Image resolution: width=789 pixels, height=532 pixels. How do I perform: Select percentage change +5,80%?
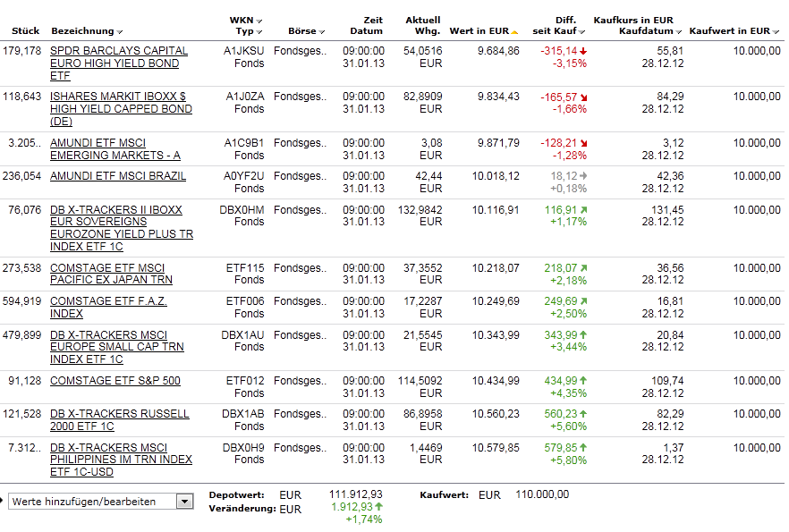click(568, 460)
